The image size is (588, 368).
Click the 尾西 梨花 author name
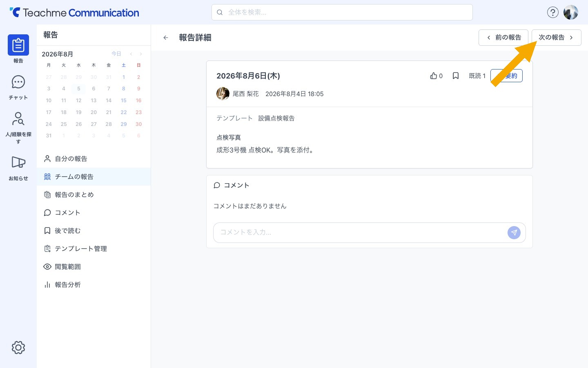(x=246, y=94)
